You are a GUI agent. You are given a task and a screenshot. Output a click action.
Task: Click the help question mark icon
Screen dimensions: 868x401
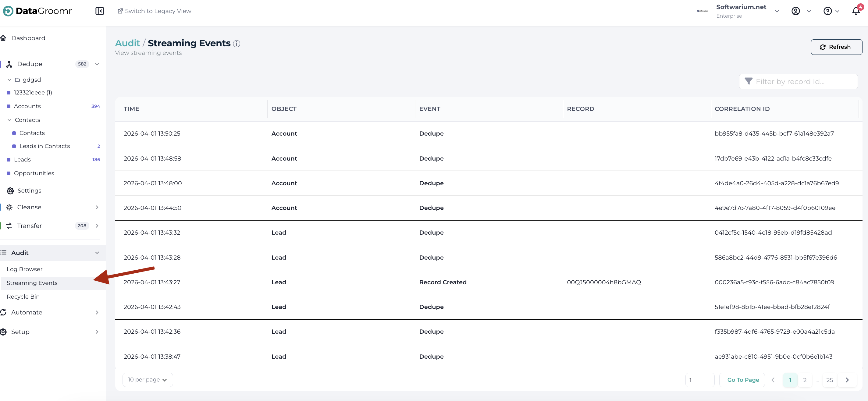(827, 11)
